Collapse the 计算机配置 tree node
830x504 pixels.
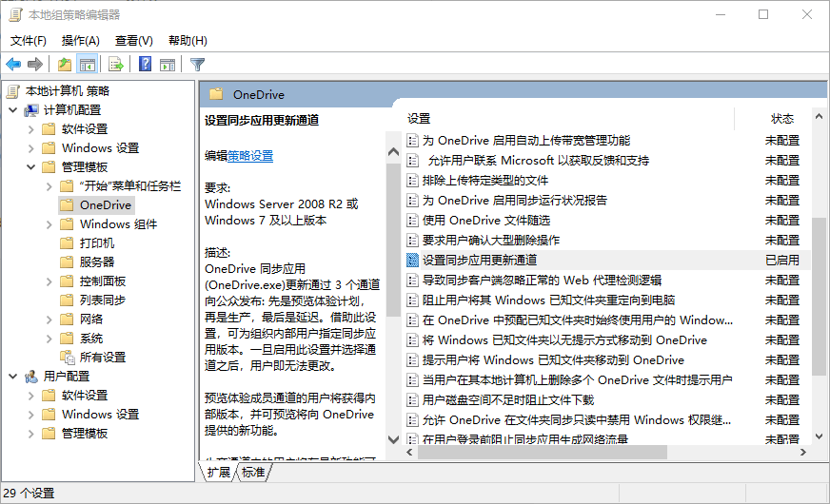tap(12, 110)
